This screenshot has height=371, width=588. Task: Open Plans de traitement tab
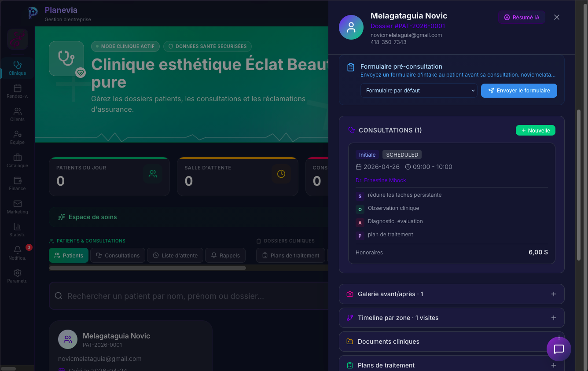point(290,255)
